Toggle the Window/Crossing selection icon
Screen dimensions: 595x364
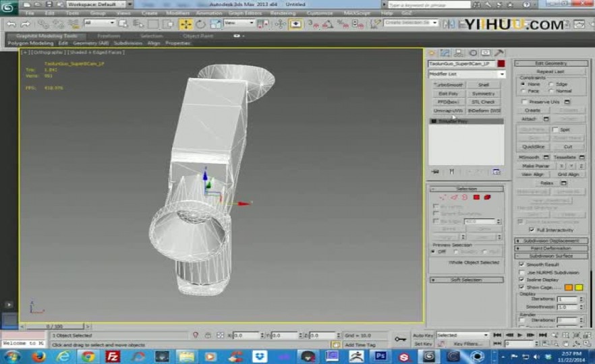168,24
